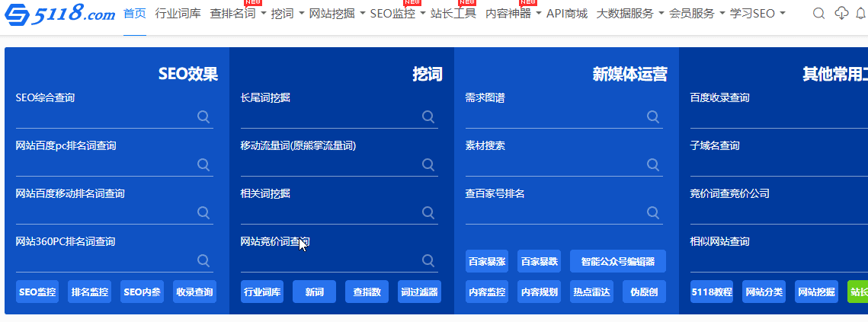Image resolution: width=868 pixels, height=322 pixels.
Task: Click search icon for SEO综合查询
Action: point(203,116)
